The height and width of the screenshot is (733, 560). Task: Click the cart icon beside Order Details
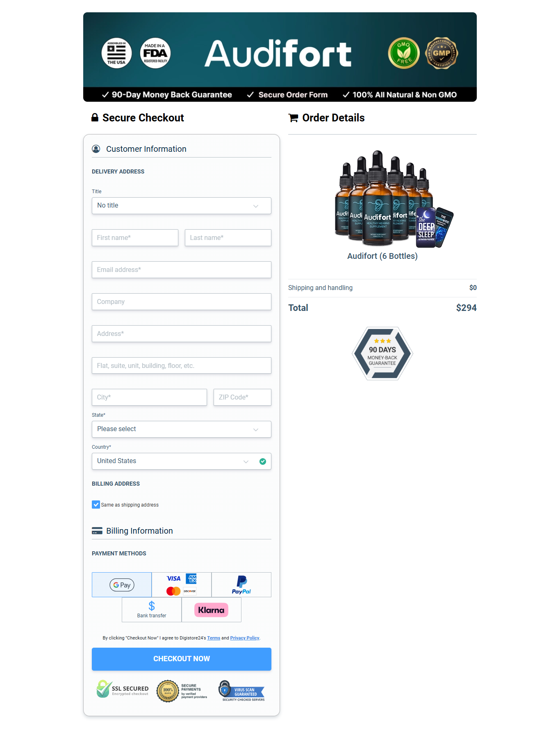[293, 118]
